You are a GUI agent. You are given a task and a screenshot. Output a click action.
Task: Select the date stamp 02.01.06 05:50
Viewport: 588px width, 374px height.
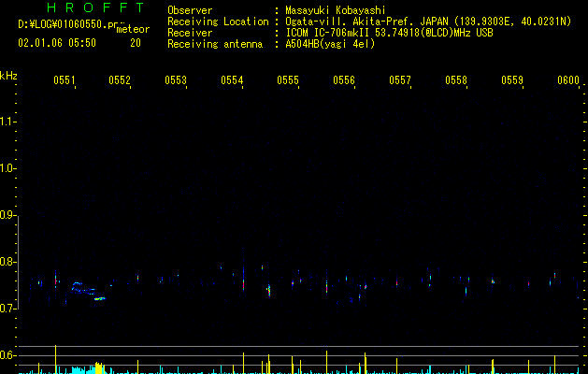(57, 43)
